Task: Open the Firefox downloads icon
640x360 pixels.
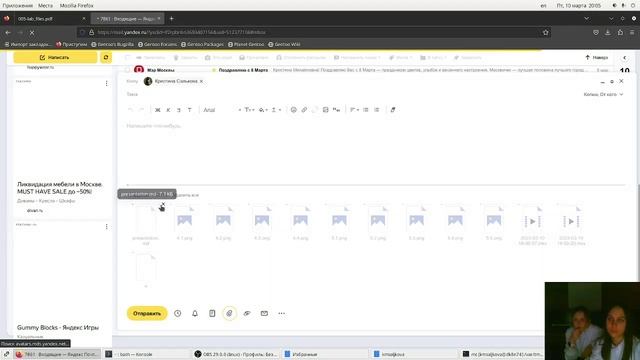Action: click(608, 32)
